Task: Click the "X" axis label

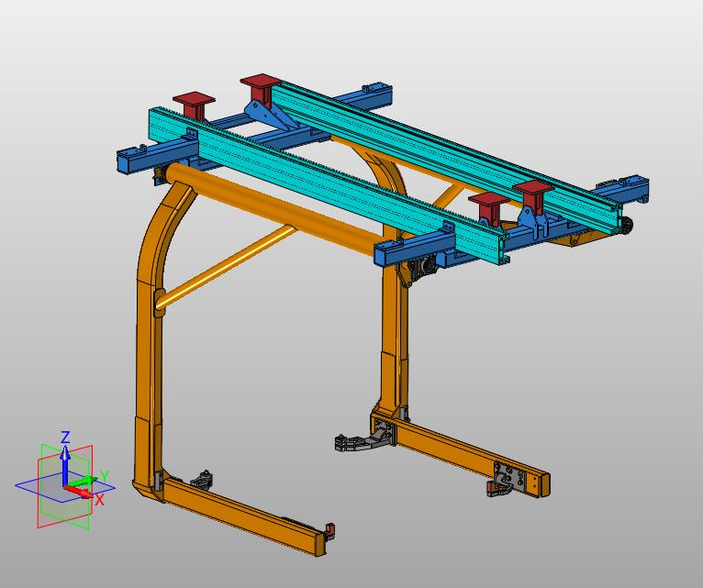Action: 99,500
